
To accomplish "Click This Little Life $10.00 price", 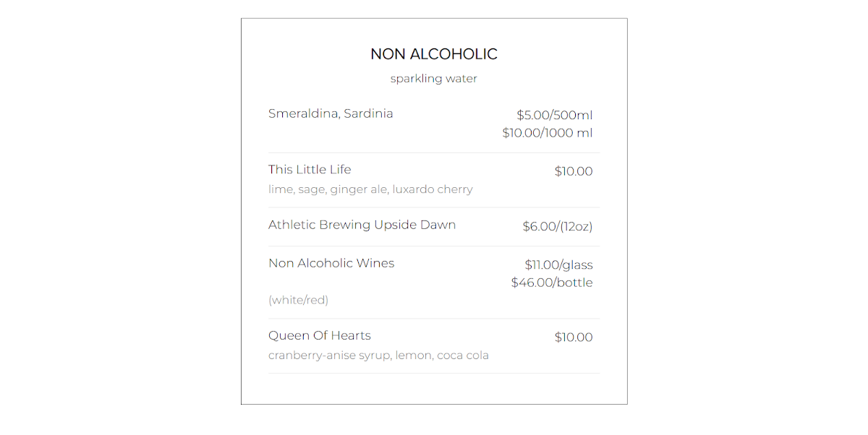I will pyautogui.click(x=573, y=171).
